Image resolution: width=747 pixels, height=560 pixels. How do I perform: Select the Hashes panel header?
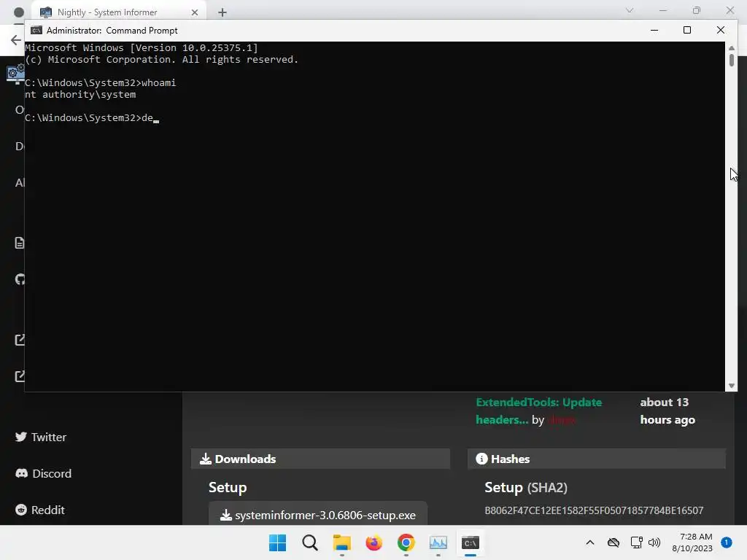point(597,459)
